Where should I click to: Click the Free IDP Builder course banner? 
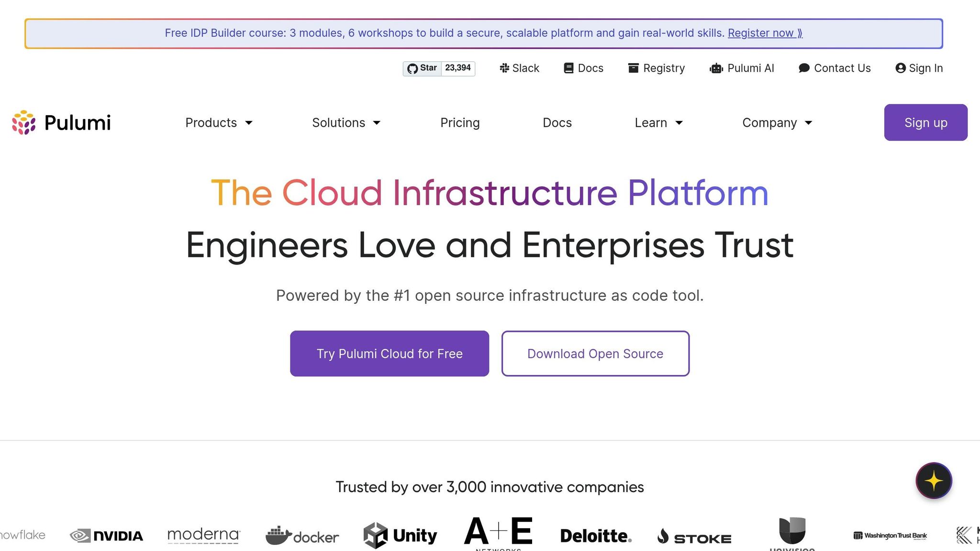(484, 33)
